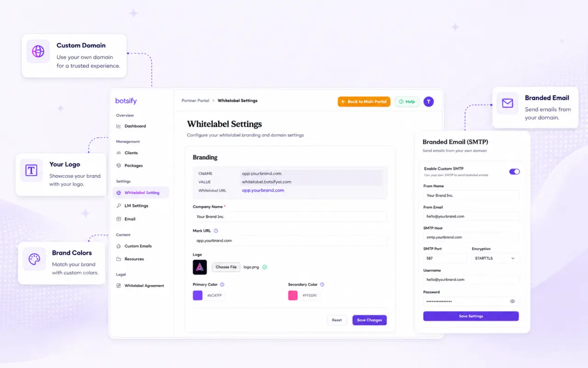Click the Email sidebar icon

(x=119, y=219)
